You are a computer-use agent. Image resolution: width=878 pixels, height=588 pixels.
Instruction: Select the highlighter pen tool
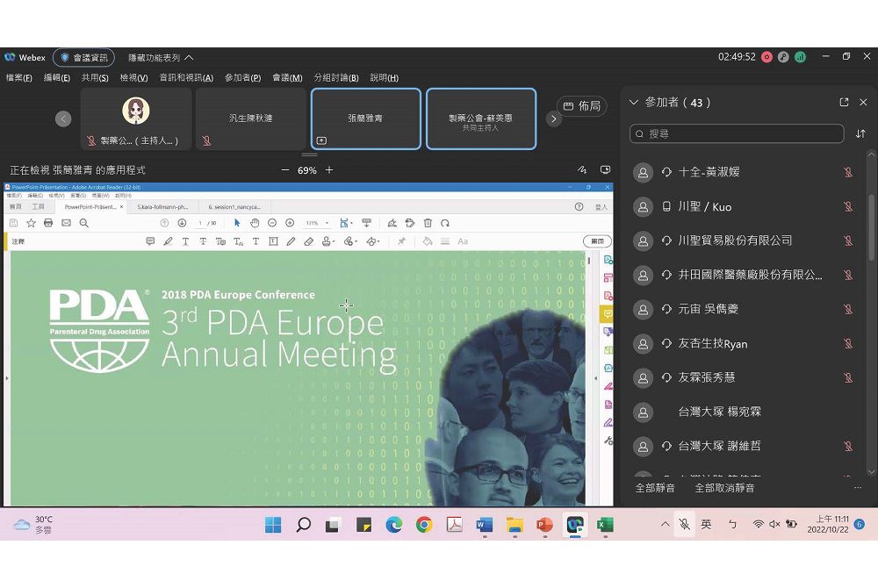(168, 241)
